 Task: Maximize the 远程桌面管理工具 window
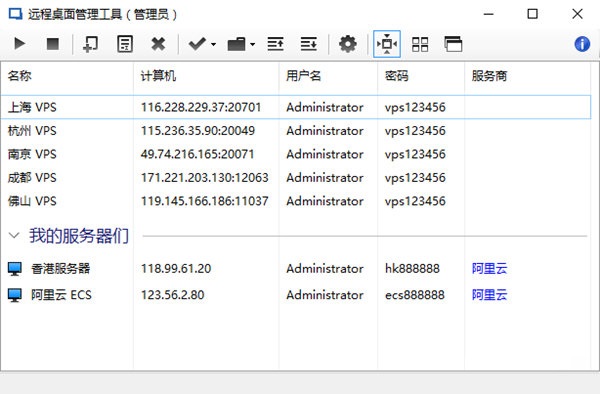point(533,14)
